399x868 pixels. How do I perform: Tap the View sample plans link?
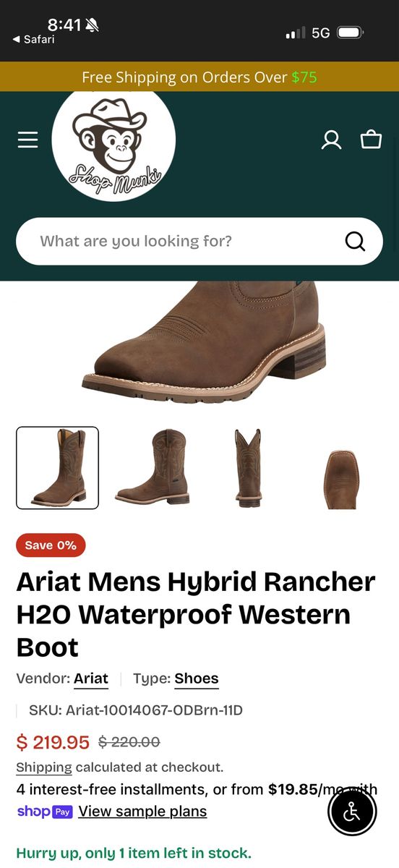[x=142, y=812]
